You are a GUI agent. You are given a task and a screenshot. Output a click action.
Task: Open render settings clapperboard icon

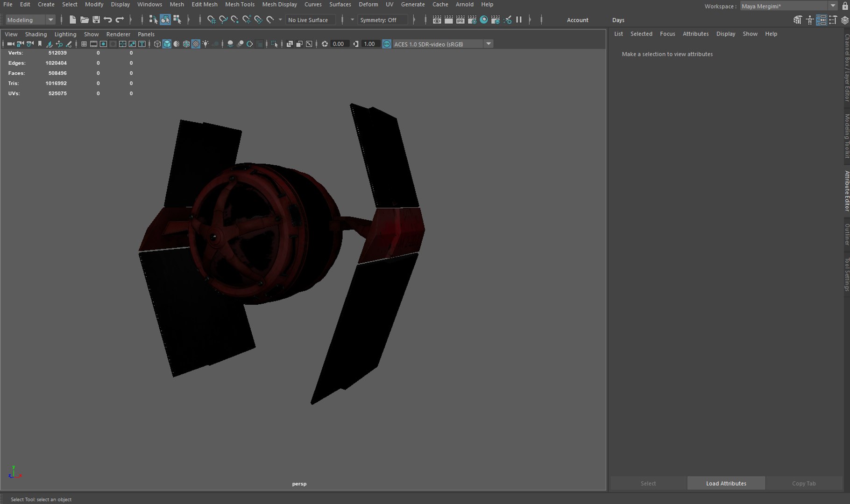(472, 20)
